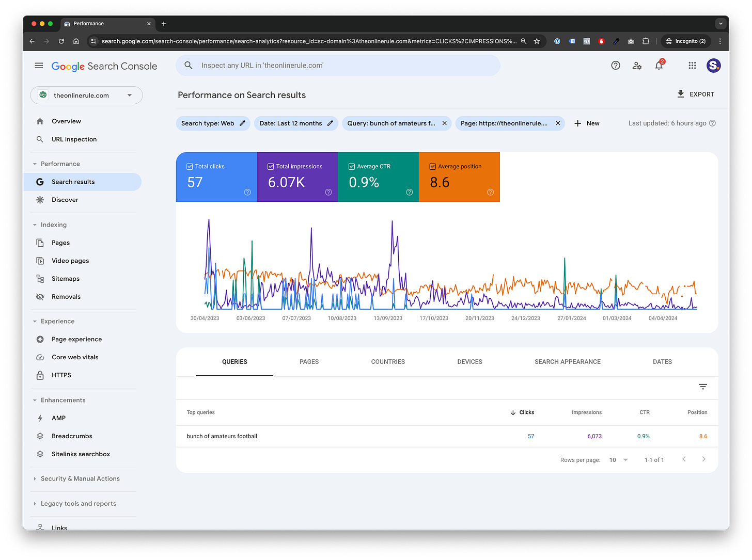752x560 pixels.
Task: Remove the Page filter chip
Action: [558, 123]
